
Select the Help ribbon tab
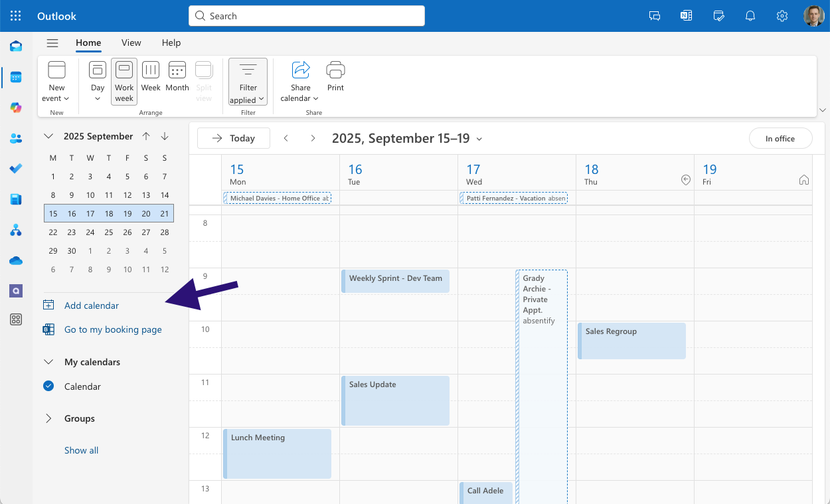[x=171, y=42]
